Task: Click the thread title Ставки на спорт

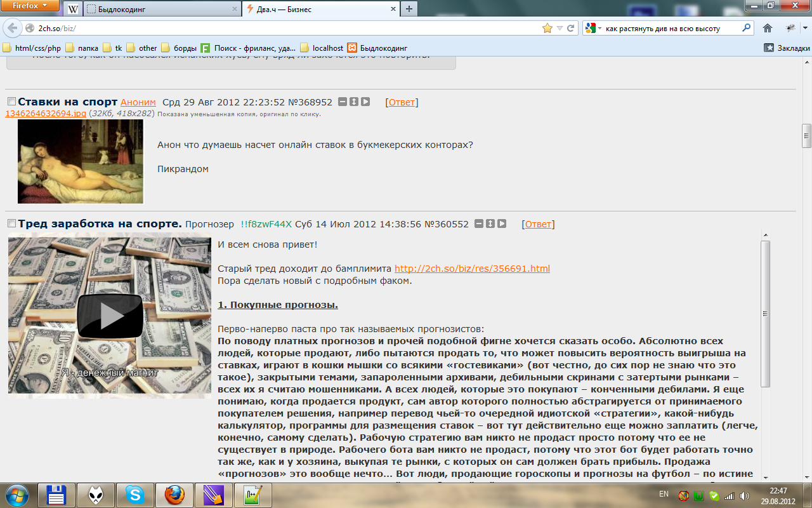Action: (68, 102)
